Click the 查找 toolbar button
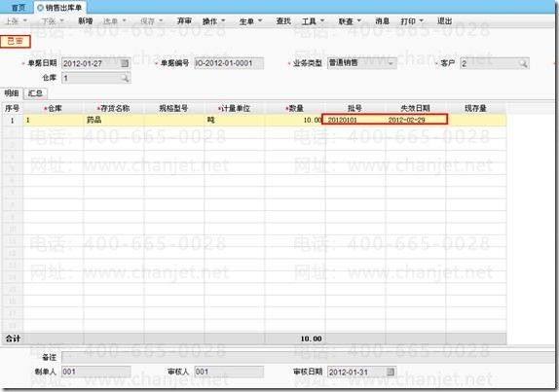Screen dimensions: 559x392 click(x=283, y=21)
